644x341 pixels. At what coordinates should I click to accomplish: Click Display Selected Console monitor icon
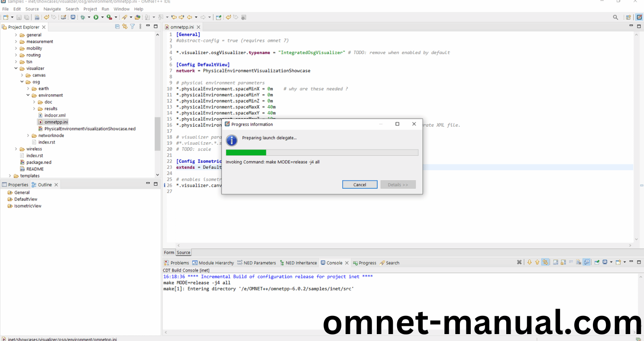[x=605, y=262]
